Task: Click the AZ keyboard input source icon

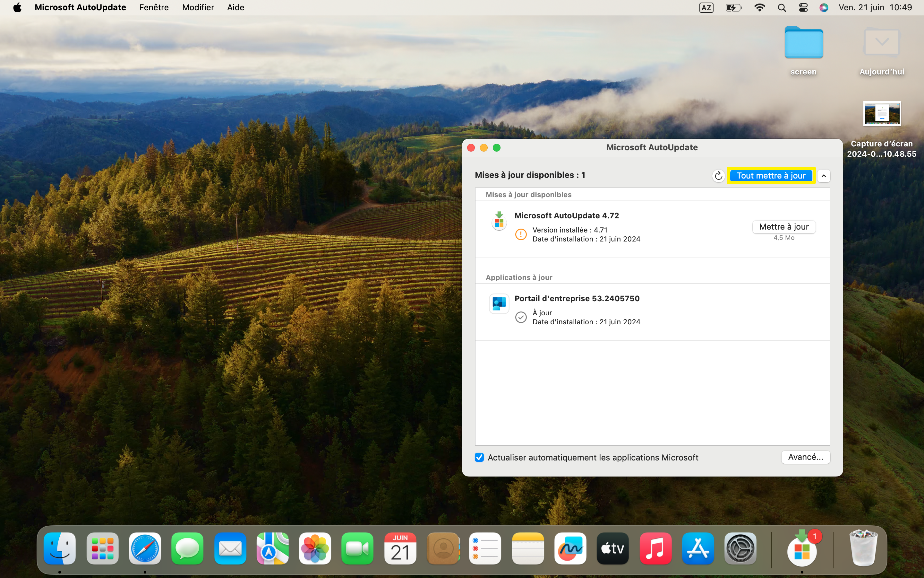Action: [x=706, y=8]
